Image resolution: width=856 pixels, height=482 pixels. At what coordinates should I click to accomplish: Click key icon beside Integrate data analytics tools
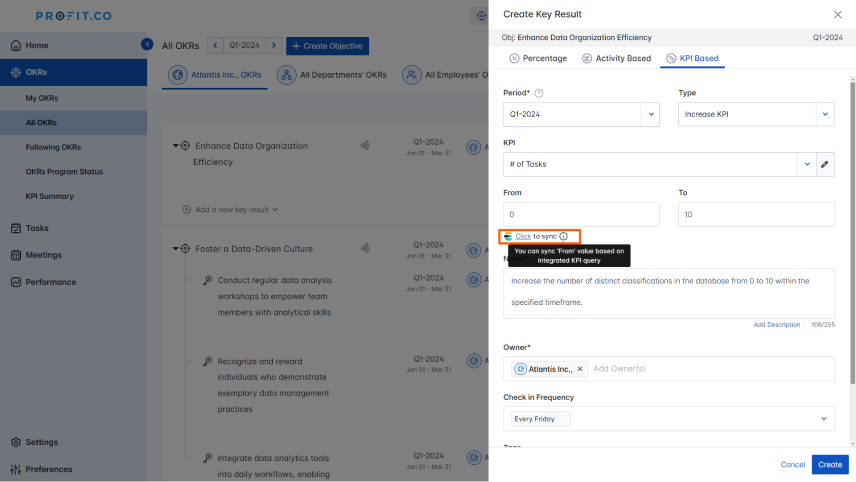tap(207, 458)
